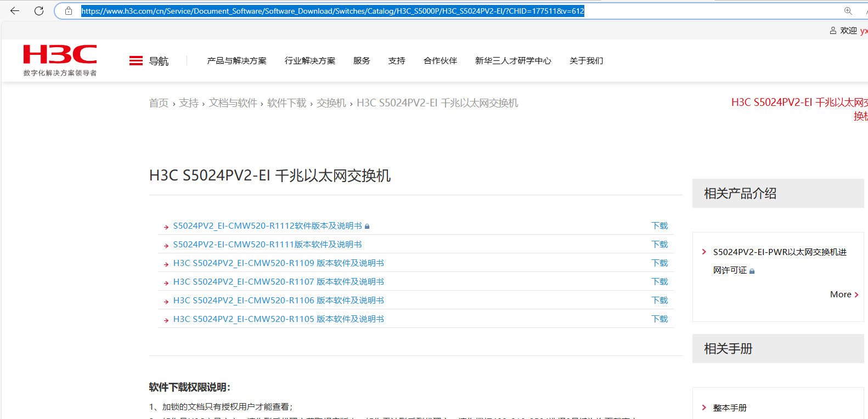The height and width of the screenshot is (419, 868).
Task: Click 下载 for the R1107 version
Action: 660,282
